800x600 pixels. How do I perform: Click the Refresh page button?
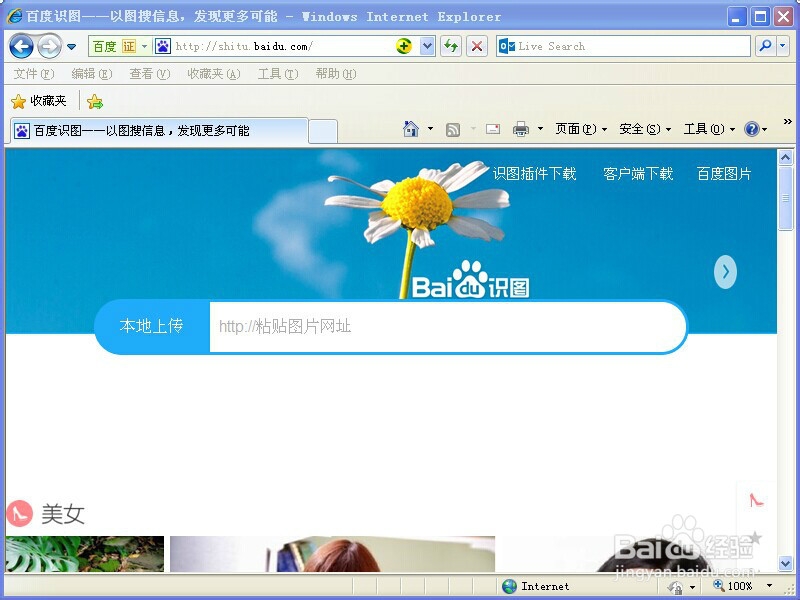click(451, 46)
